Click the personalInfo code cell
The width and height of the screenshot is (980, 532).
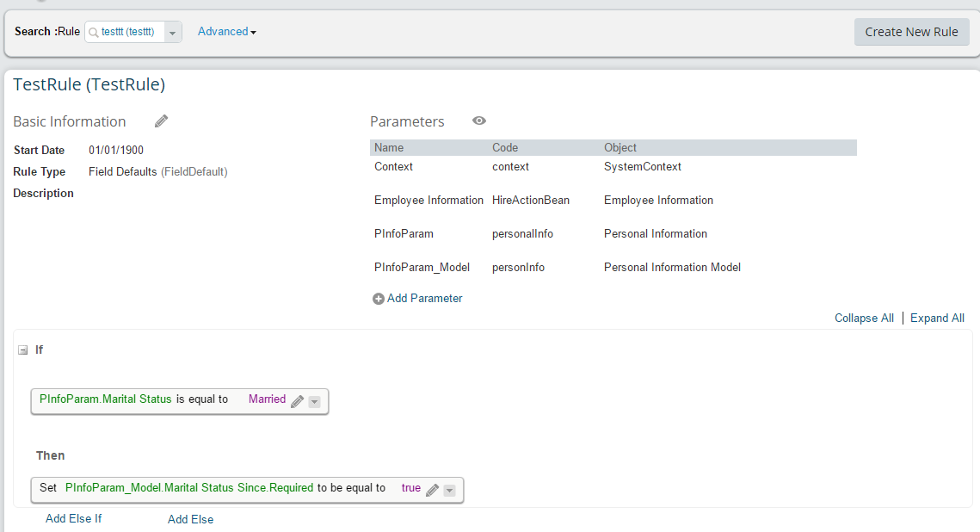[522, 234]
